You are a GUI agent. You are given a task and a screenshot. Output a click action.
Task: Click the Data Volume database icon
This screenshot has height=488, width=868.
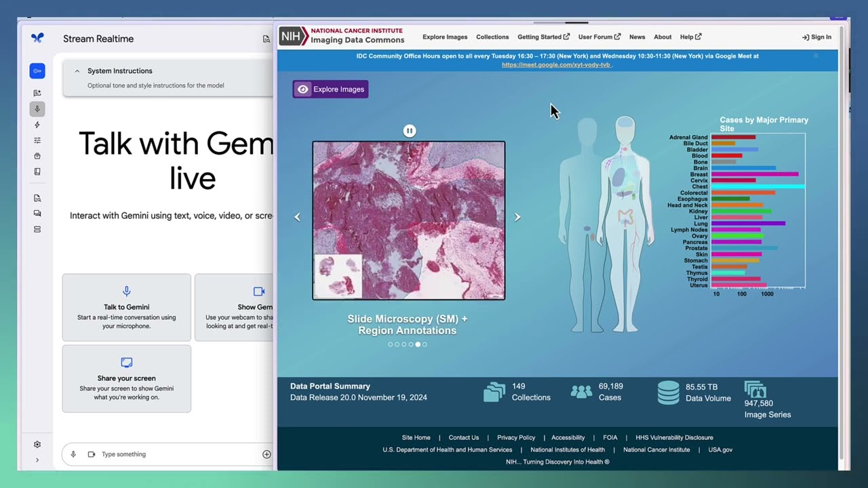click(668, 392)
